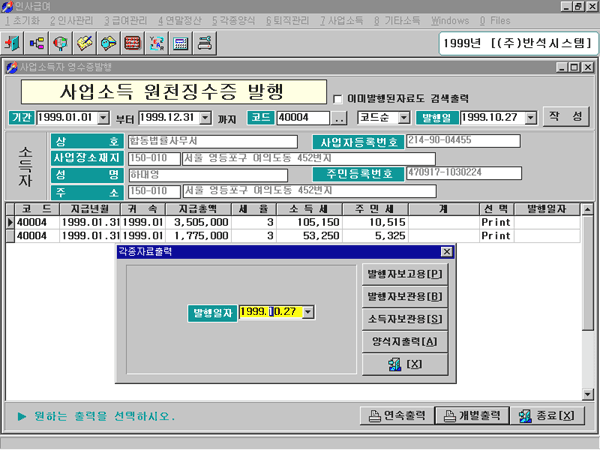
Task: Click the code lookup '..' button
Action: [x=338, y=118]
